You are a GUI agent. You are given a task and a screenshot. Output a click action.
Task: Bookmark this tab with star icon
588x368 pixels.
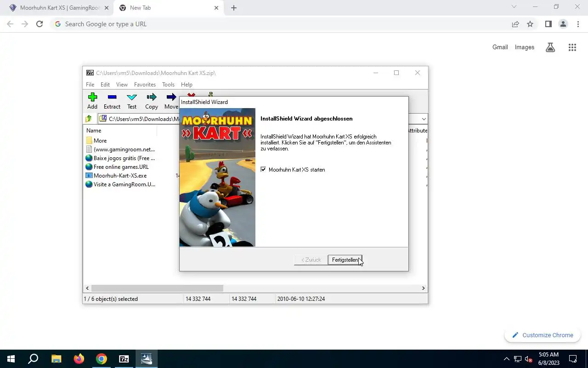(x=530, y=24)
